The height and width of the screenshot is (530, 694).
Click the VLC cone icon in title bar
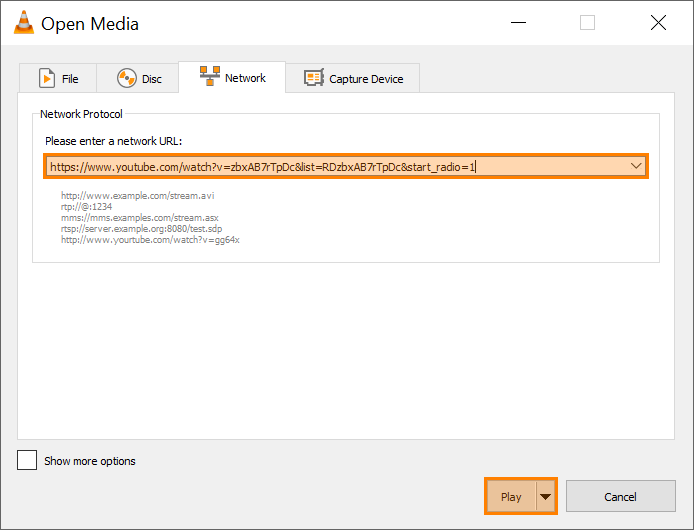pyautogui.click(x=23, y=23)
